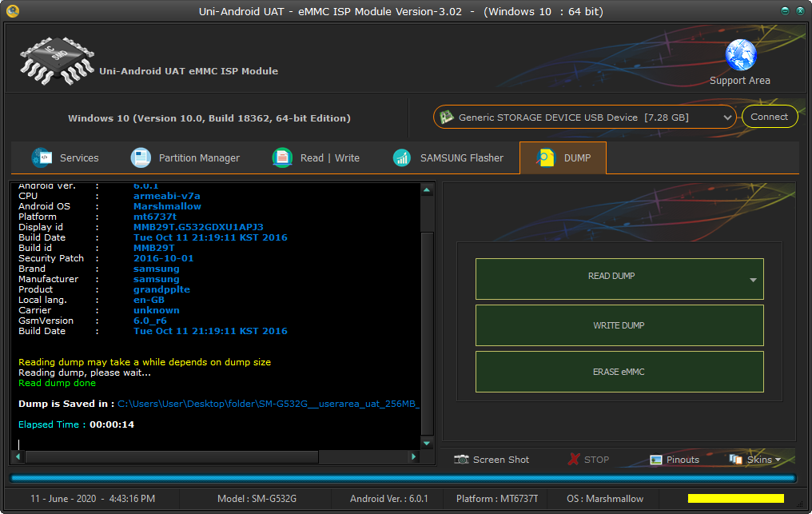Click the yellow status color bar

pyautogui.click(x=735, y=499)
